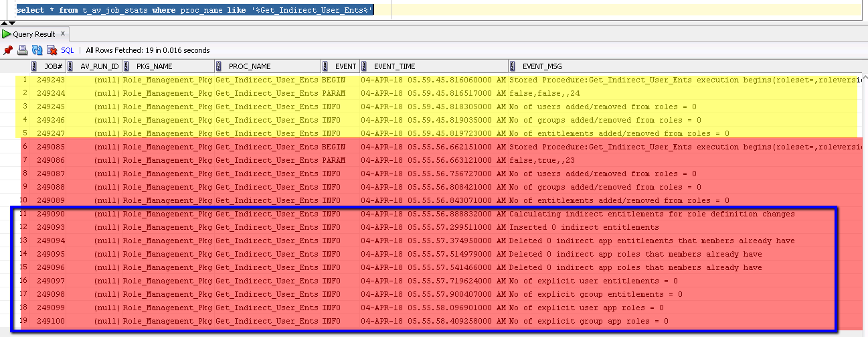Screen dimensions: 868x337
Task: Click the sort icon on PKG_NAME column
Action: pyautogui.click(x=126, y=66)
